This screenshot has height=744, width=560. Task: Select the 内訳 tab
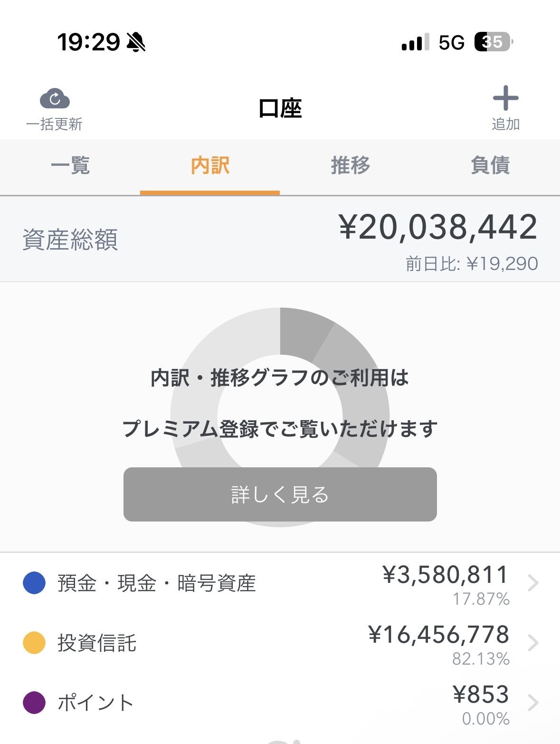210,165
